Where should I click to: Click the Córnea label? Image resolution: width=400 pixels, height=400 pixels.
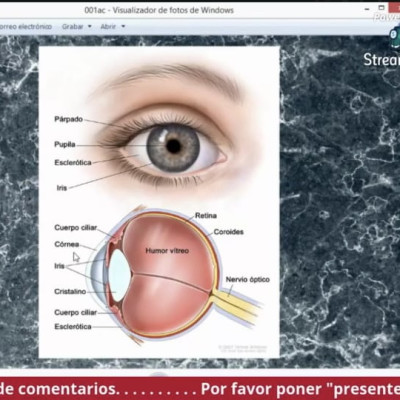[x=67, y=244]
